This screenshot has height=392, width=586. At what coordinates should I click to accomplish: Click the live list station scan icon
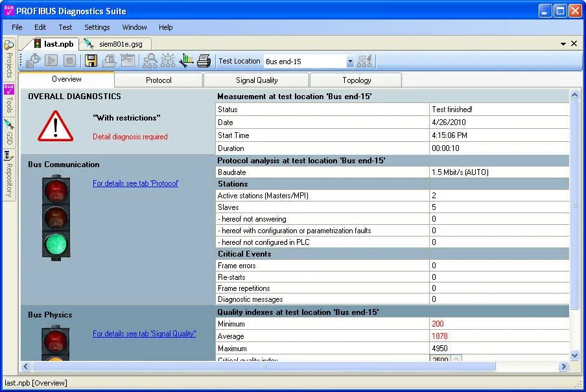(x=168, y=60)
